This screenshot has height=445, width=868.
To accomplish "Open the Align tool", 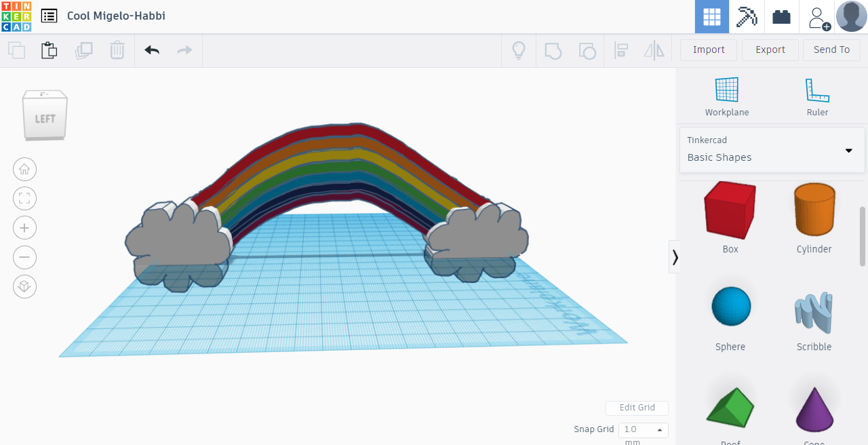I will click(620, 50).
